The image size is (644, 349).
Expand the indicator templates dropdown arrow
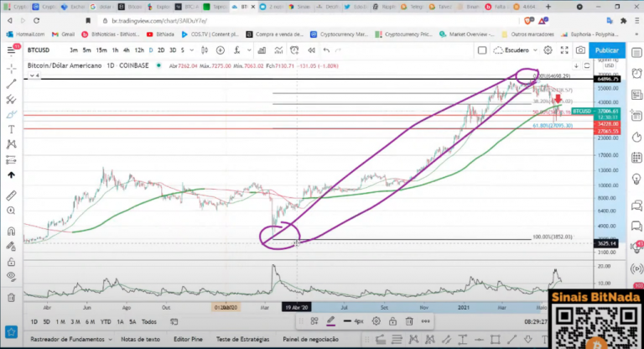(249, 50)
